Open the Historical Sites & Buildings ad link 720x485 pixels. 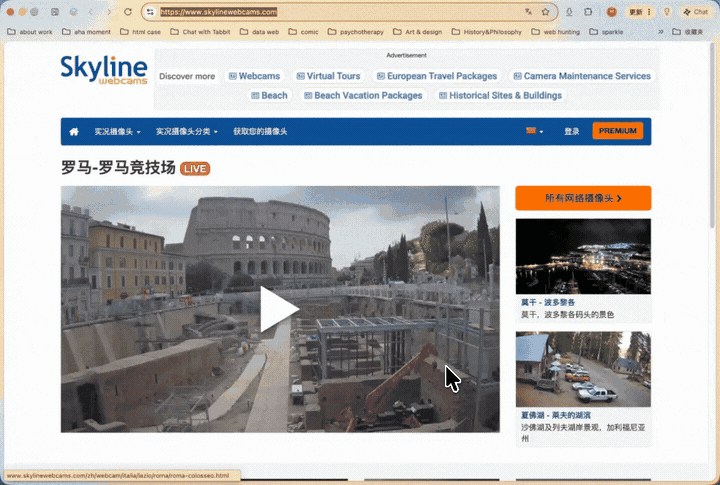pos(501,96)
